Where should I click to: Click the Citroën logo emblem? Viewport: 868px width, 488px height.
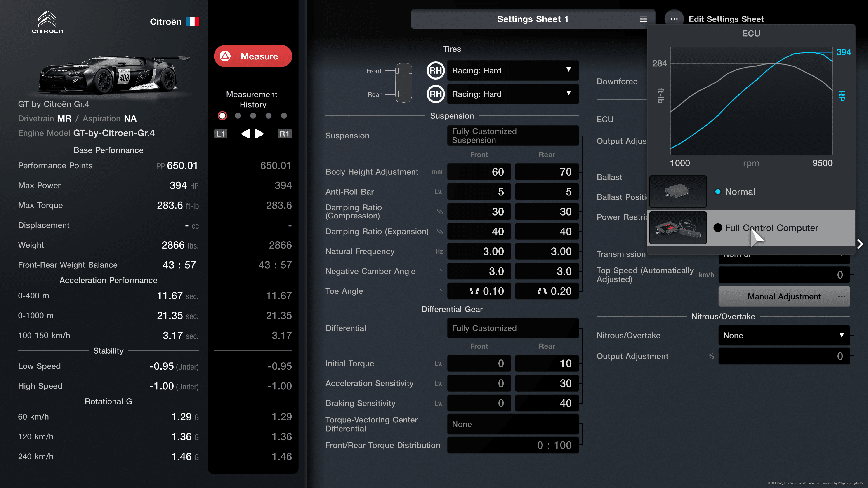(47, 21)
